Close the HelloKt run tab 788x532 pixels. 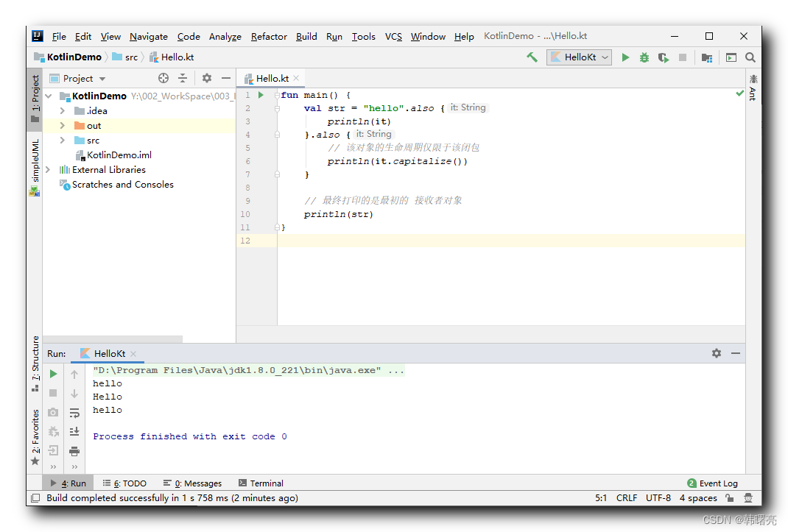click(133, 354)
